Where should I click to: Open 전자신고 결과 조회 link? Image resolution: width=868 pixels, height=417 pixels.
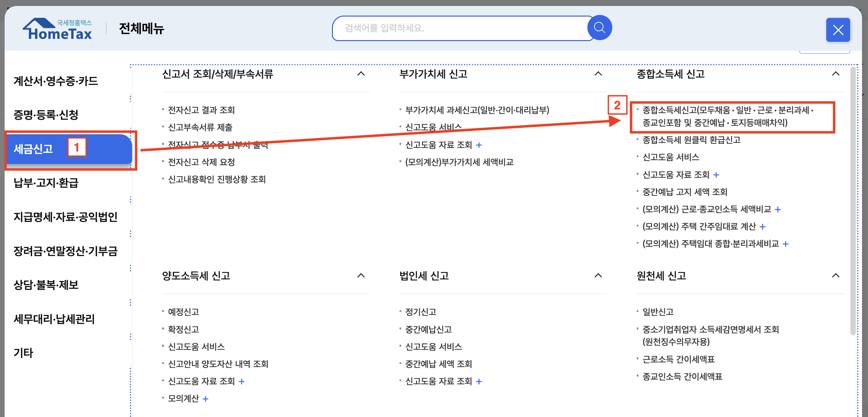tap(201, 110)
